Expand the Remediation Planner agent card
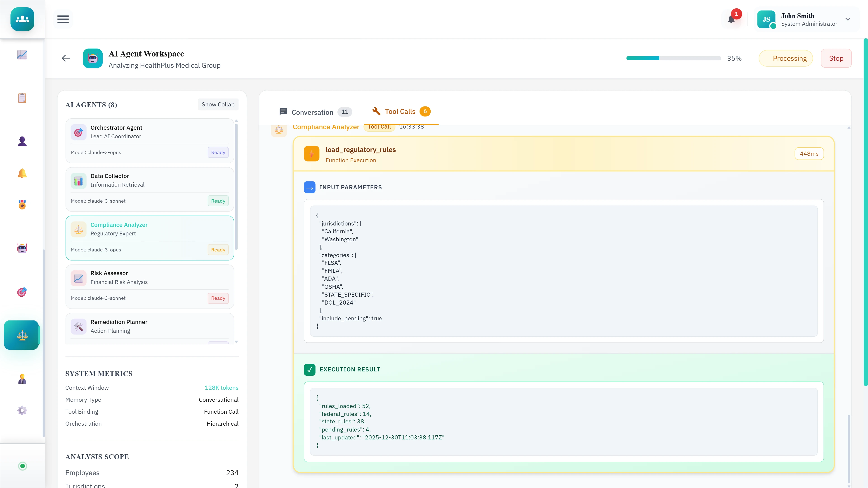 149,326
